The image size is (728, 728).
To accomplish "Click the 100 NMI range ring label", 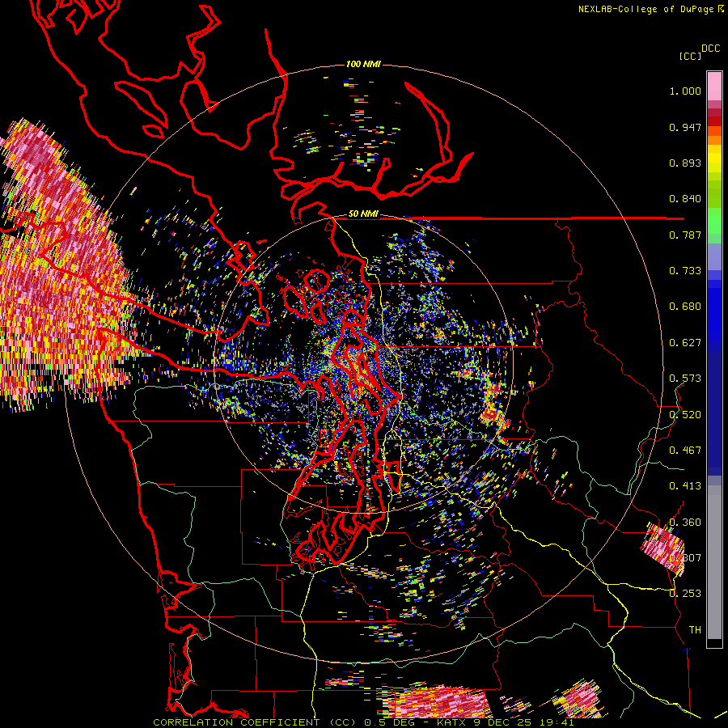I will point(363,64).
